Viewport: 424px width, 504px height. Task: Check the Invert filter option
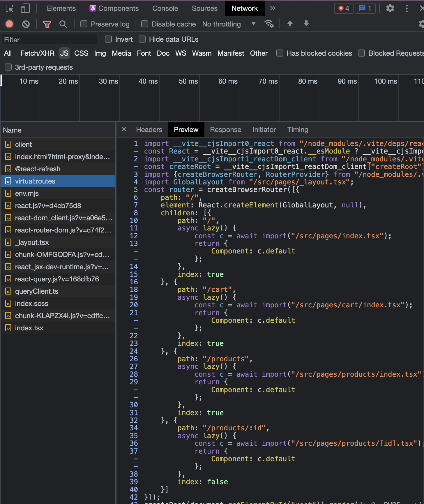(x=108, y=39)
